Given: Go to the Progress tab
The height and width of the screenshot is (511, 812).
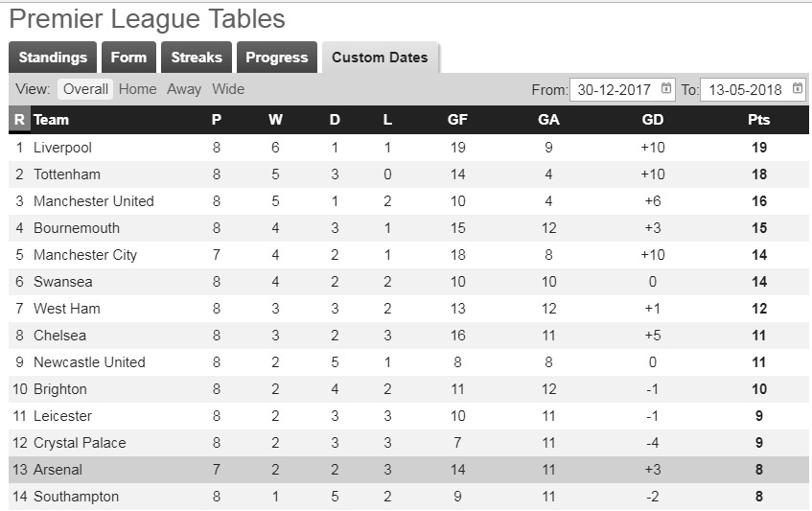Looking at the screenshot, I should (x=276, y=58).
